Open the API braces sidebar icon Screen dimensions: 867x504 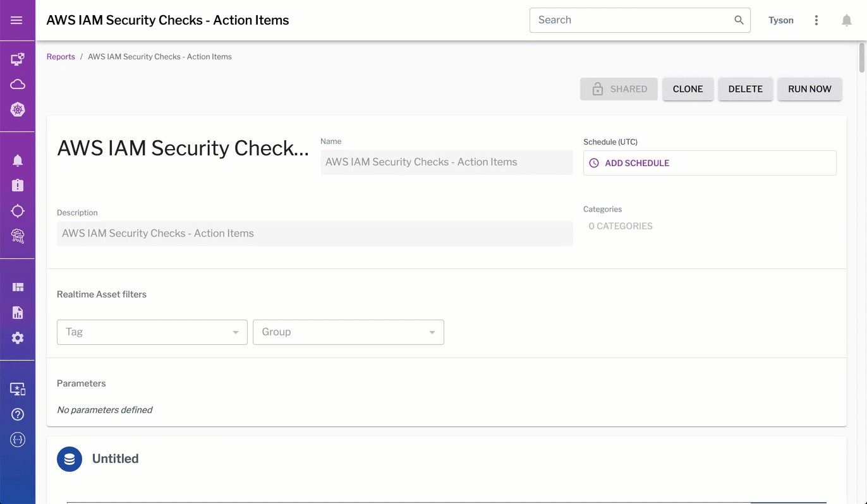click(18, 440)
